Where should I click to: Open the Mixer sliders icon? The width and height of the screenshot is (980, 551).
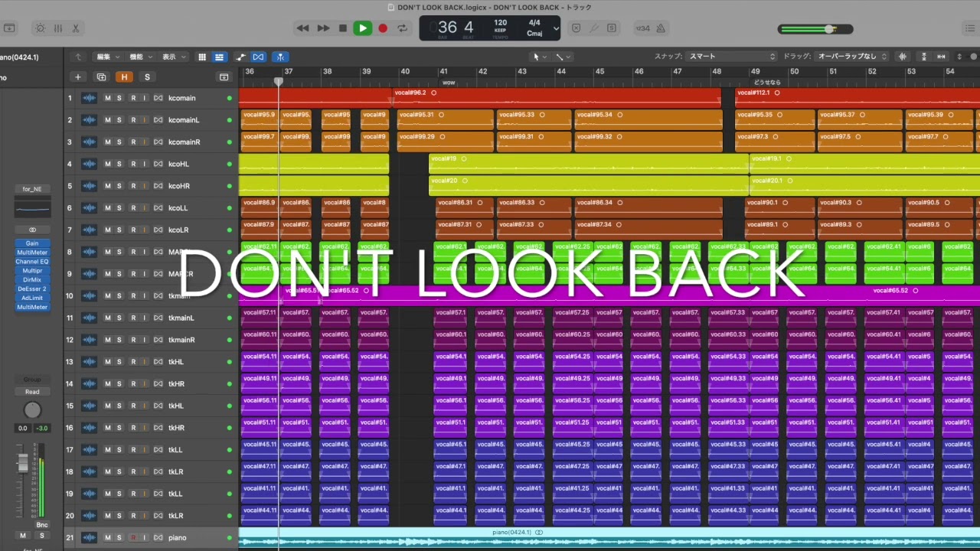pos(57,28)
